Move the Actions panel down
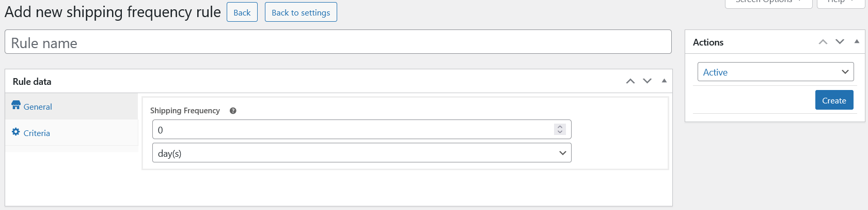Screen dimensions: 868x210 coord(840,42)
